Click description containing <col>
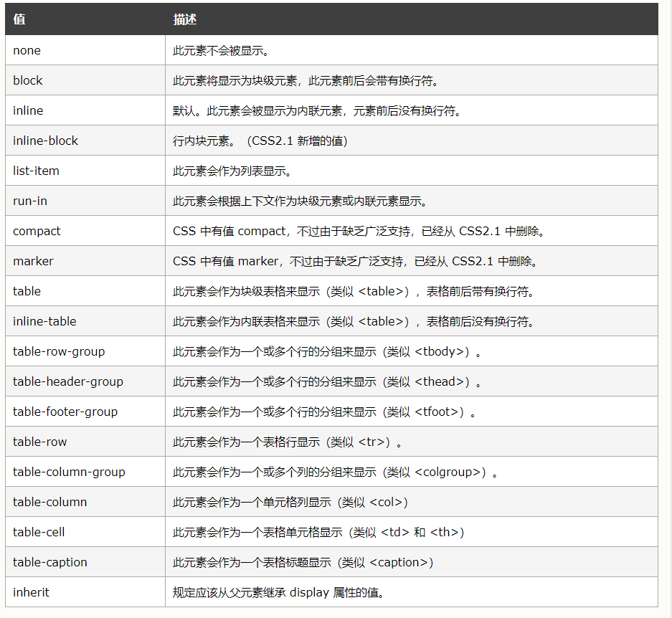Viewport: 672px width, 618px height. (290, 502)
